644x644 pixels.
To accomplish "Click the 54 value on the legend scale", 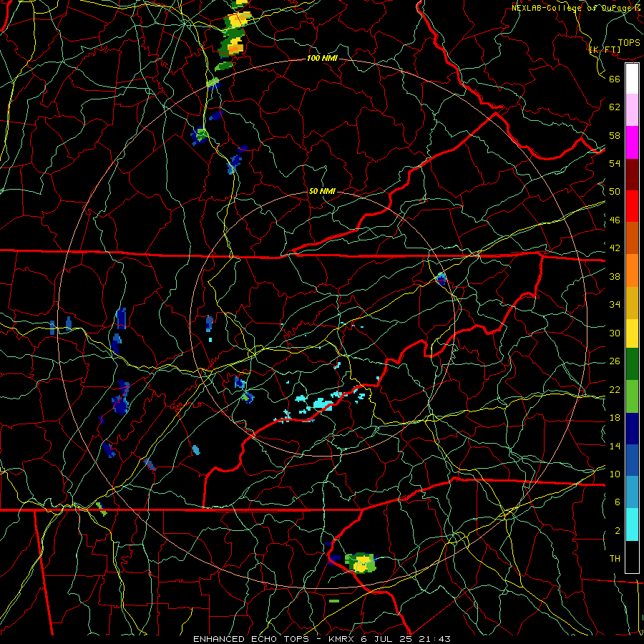I will pyautogui.click(x=615, y=163).
